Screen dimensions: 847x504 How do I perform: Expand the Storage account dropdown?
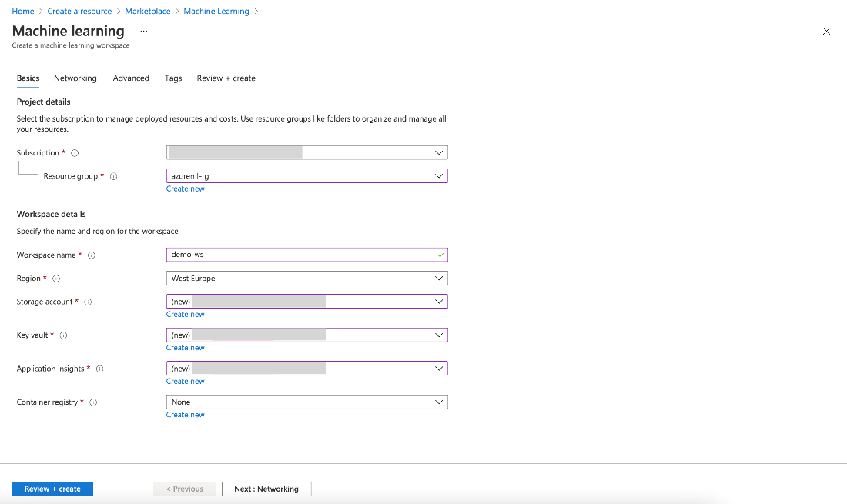click(x=306, y=302)
